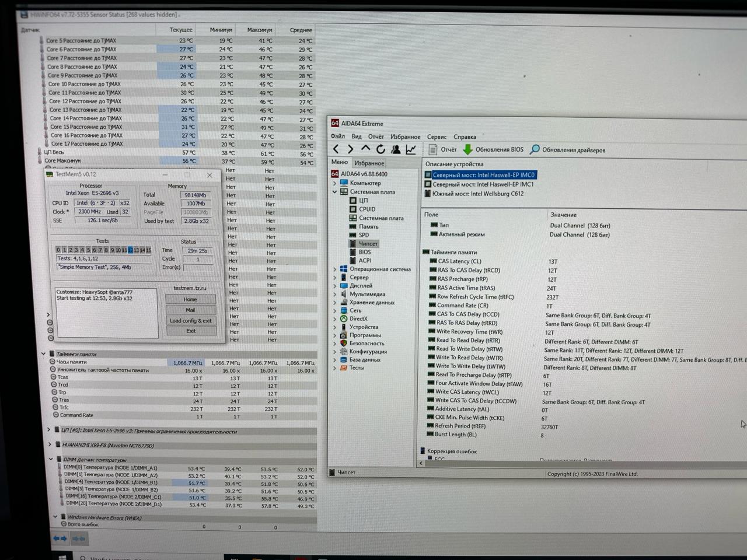The width and height of the screenshot is (747, 560).
Task: Open the Сервис menu in AIDA64
Action: pos(437,137)
